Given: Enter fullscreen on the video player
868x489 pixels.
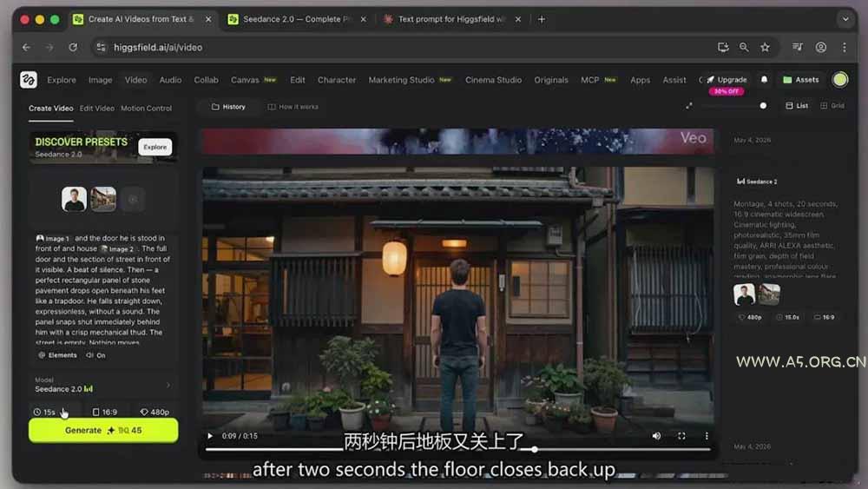Looking at the screenshot, I should 681,436.
